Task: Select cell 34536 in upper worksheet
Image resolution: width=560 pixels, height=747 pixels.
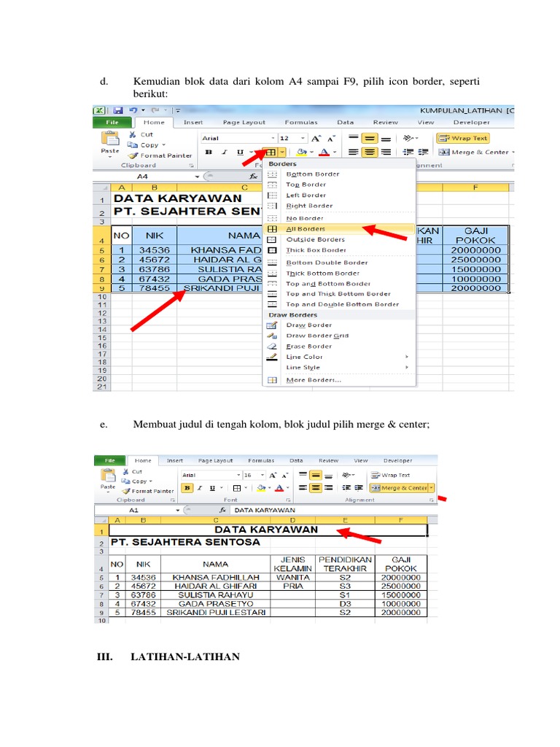Action: coord(155,250)
